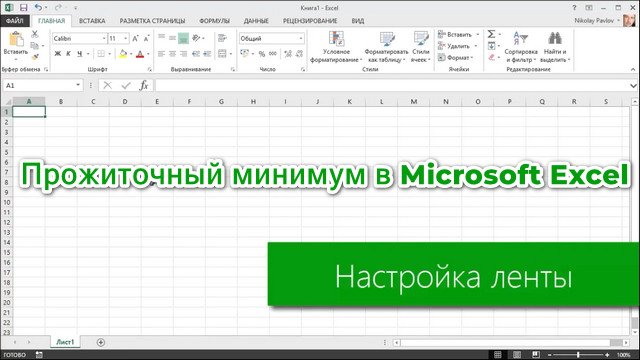The width and height of the screenshot is (640, 360).
Task: Collapse the ribbon with the arrow
Action: pos(633,69)
